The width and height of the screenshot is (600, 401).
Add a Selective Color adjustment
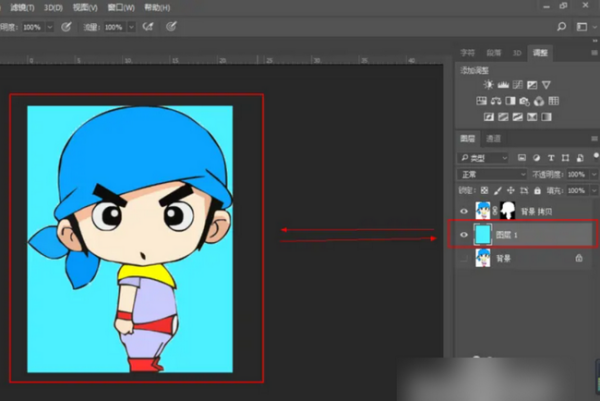pyautogui.click(x=532, y=117)
